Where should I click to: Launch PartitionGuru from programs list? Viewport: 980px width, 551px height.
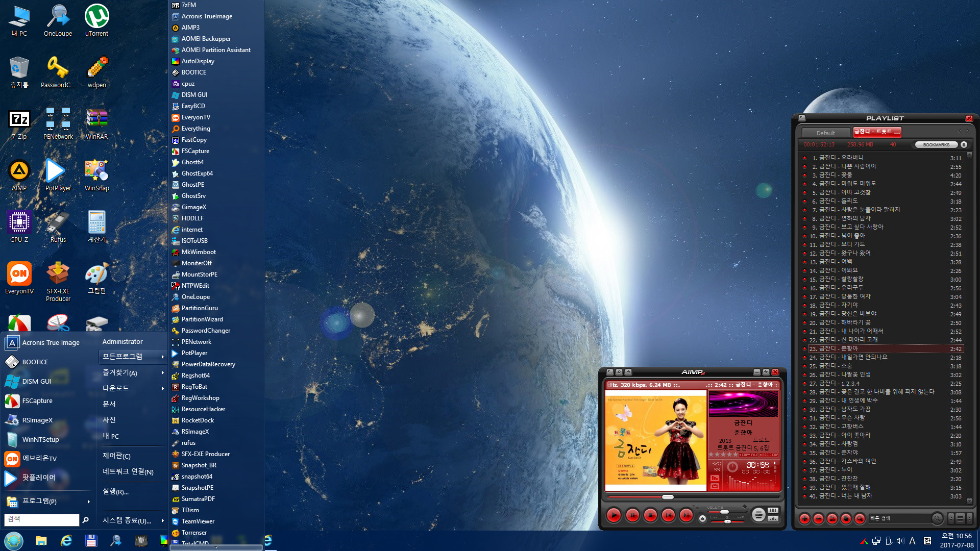pos(216,308)
